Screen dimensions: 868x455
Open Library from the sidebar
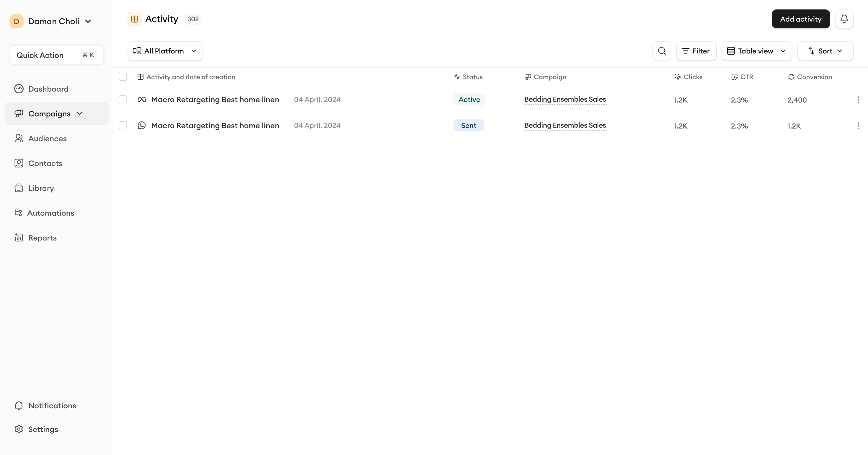point(41,188)
